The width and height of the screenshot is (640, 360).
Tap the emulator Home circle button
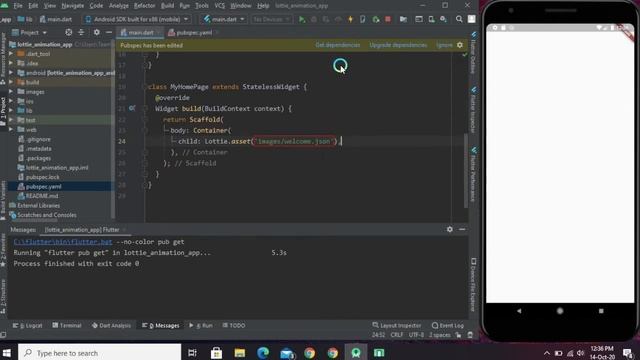(560, 311)
